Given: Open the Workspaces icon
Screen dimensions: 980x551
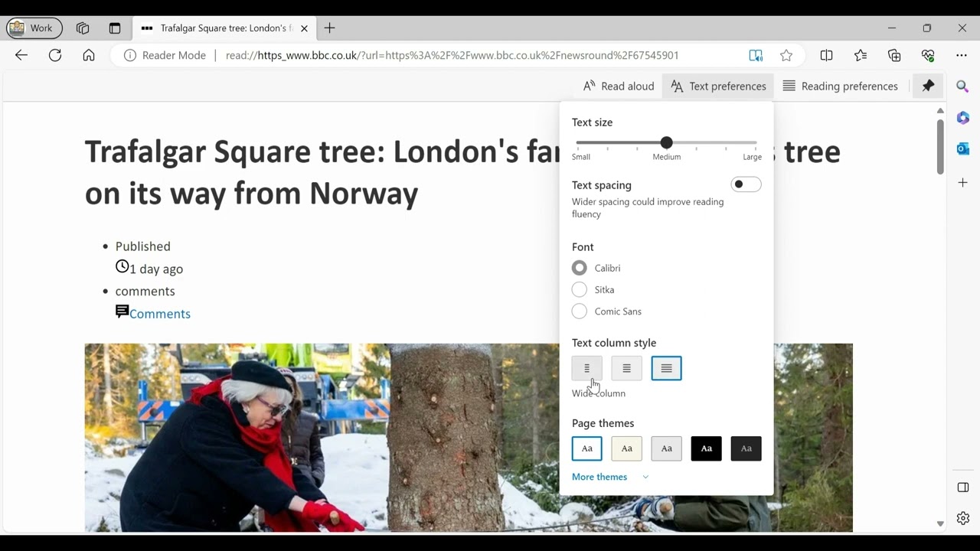Looking at the screenshot, I should (x=83, y=28).
